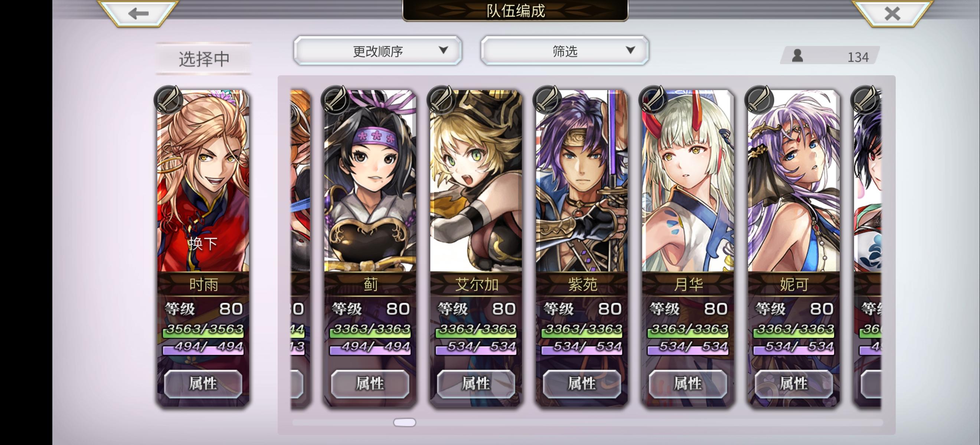The image size is (980, 445).
Task: Remove 时雨 via 换下 label
Action: point(203,244)
